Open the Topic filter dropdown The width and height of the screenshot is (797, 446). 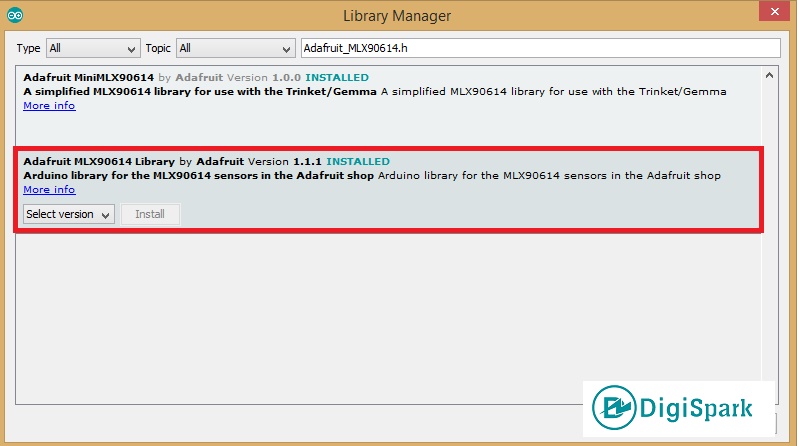coord(235,48)
